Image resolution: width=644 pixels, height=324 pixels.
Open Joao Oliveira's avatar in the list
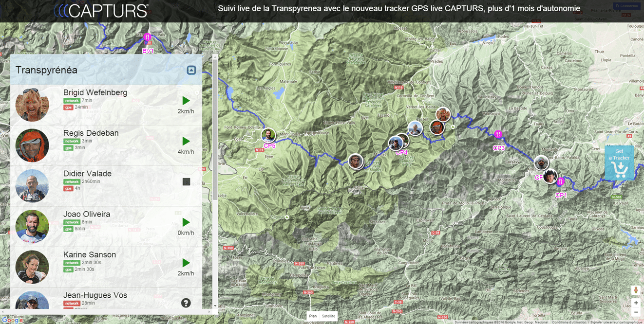click(32, 226)
